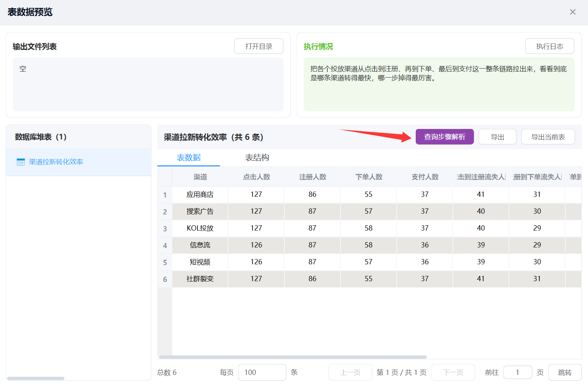Viewport: 588px width, 388px height.
Task: Click the 每页 page size input field
Action: [262, 372]
